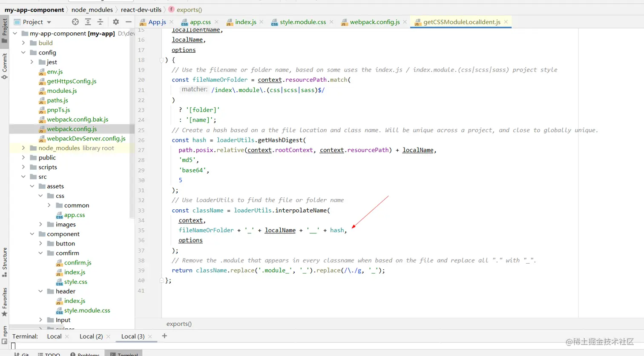Collapse the comfirm folder arrow
Image resolution: width=644 pixels, height=356 pixels.
click(x=41, y=253)
